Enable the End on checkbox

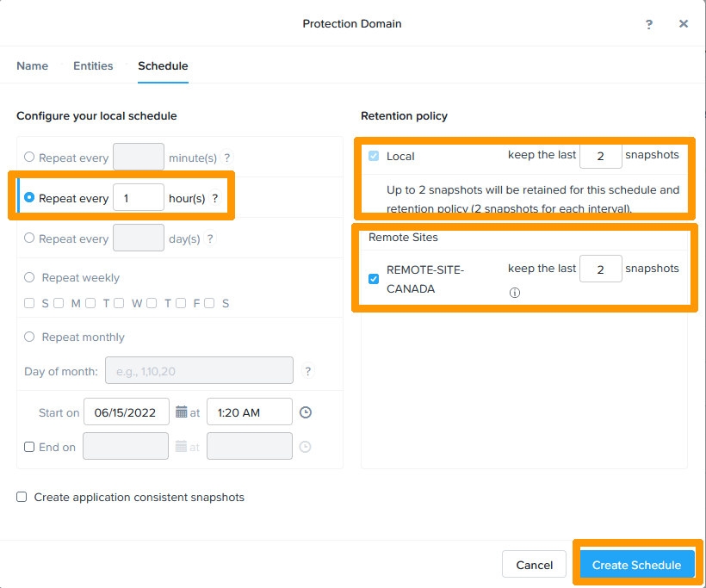[x=29, y=447]
